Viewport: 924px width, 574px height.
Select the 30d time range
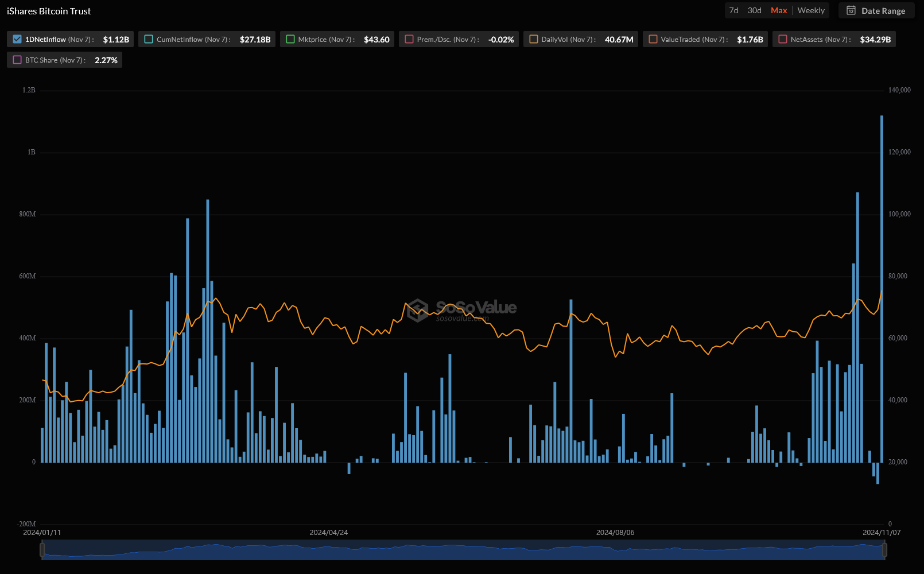754,11
